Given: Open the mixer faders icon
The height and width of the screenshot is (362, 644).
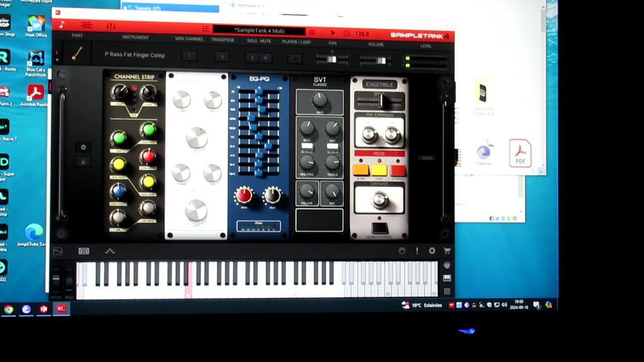Looking at the screenshot, I should [x=111, y=26].
